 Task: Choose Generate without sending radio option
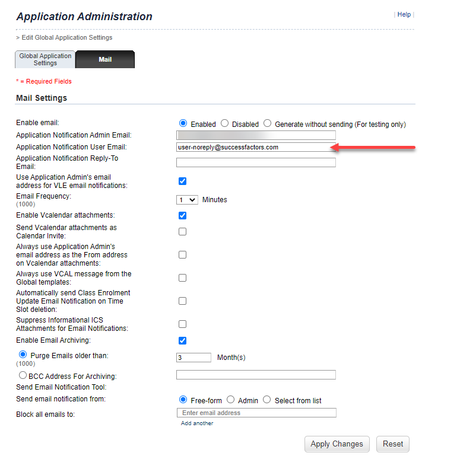(268, 123)
